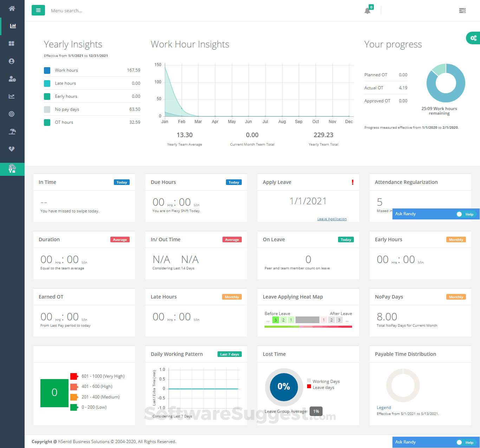Expand the green hamburger menu button

(x=38, y=10)
